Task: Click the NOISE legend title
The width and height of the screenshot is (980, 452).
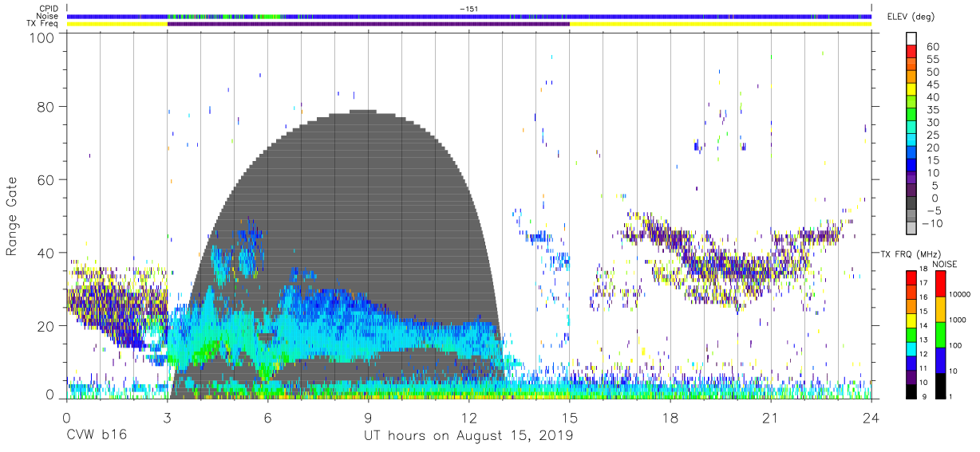Action: pos(944,264)
